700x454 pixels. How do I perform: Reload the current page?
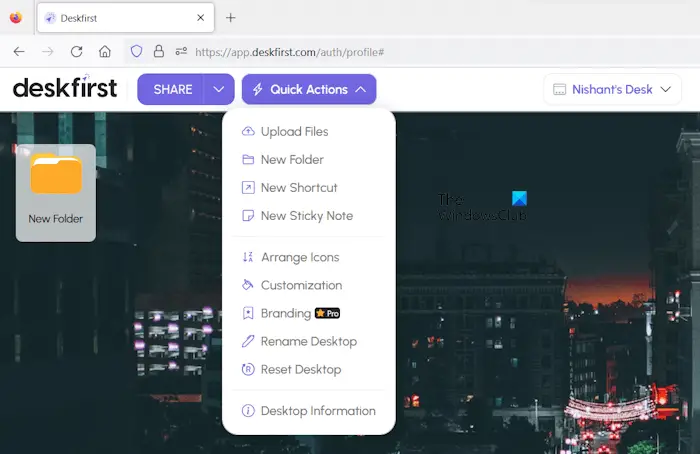click(x=77, y=51)
